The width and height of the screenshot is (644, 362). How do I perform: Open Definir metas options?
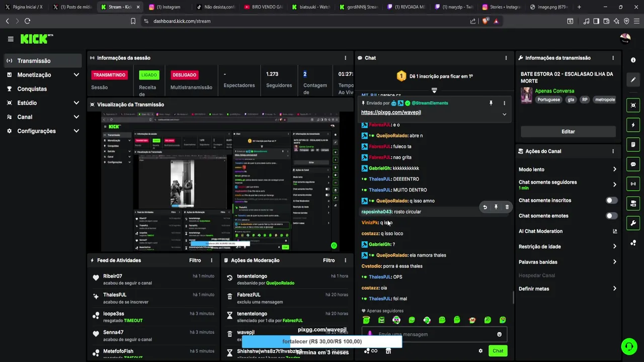(x=567, y=289)
